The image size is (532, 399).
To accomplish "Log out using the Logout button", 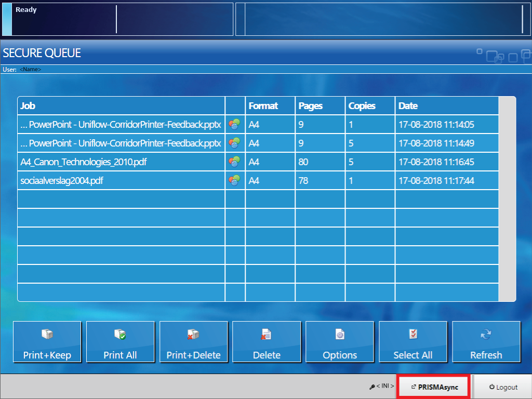I will (x=503, y=387).
